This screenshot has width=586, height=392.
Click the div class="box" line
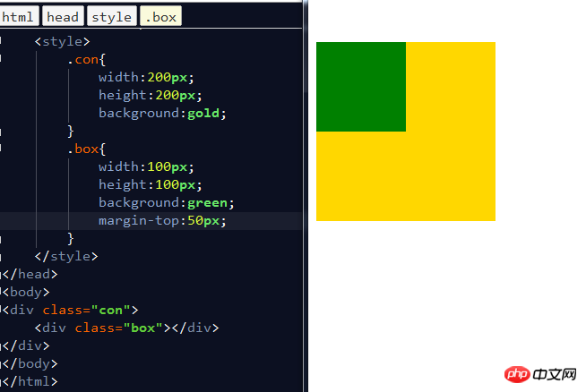click(126, 328)
